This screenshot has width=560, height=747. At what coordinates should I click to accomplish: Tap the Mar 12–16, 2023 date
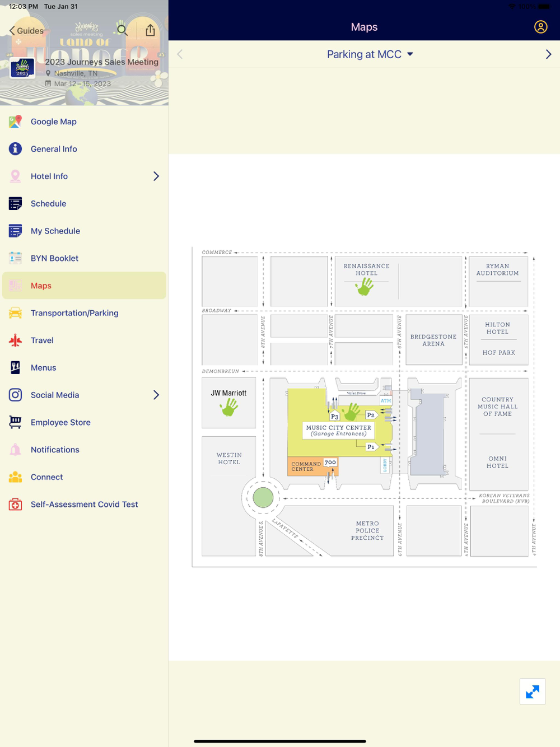[82, 83]
